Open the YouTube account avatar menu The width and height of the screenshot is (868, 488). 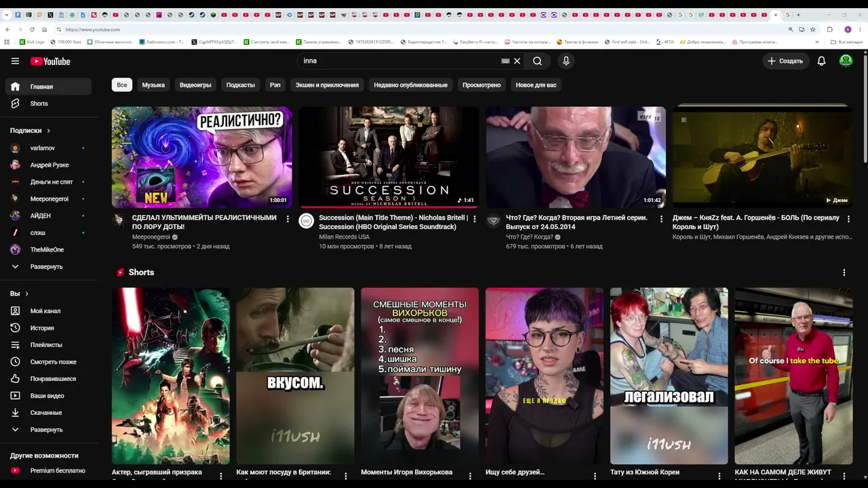point(846,61)
